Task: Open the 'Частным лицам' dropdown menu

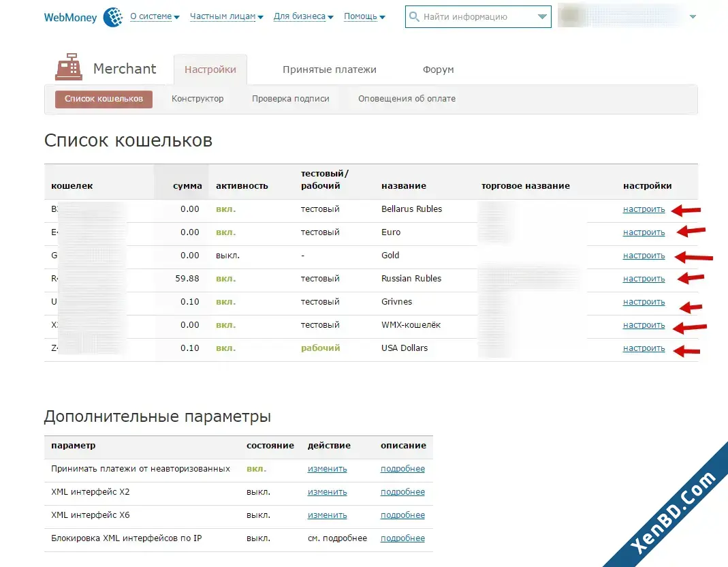Action: pyautogui.click(x=227, y=17)
